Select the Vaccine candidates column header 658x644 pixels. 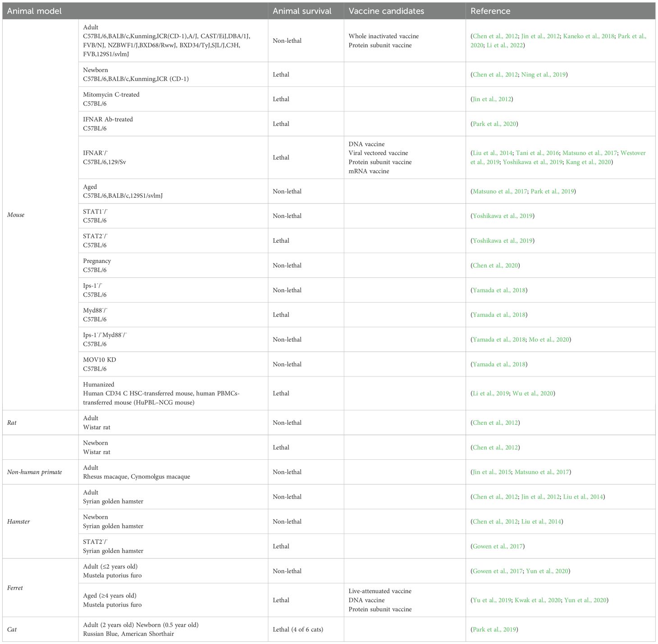386,11
